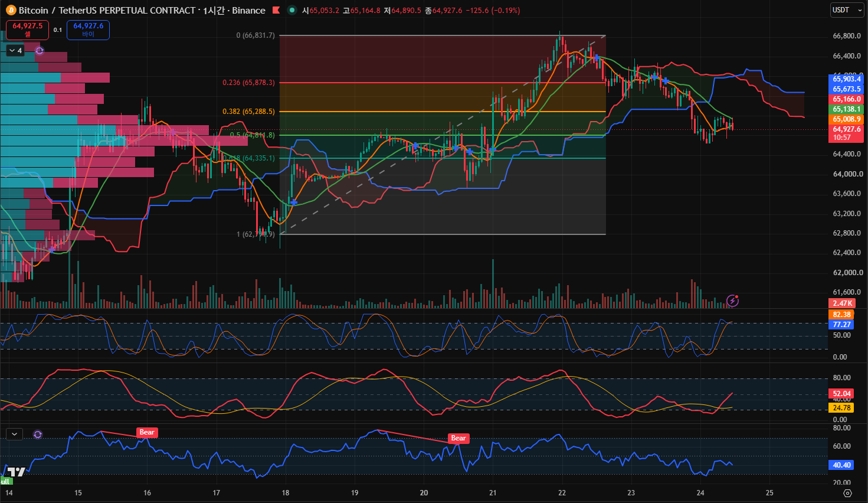Screen dimensions: 868x503
Task: Click the purple sync icon near legend count 4
Action: click(x=40, y=51)
